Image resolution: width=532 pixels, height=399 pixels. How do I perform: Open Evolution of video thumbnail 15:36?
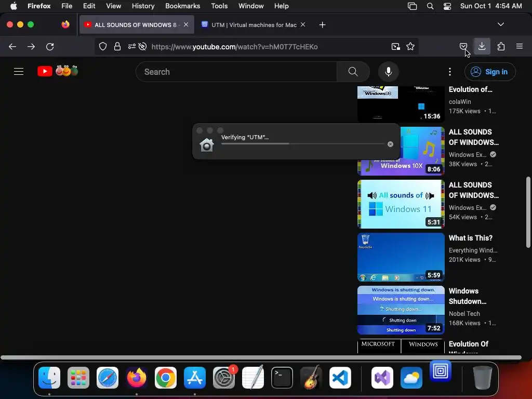[401, 104]
